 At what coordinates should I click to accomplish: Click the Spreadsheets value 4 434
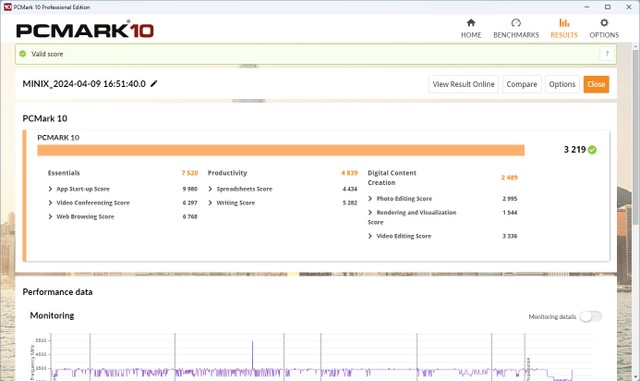[x=350, y=189]
